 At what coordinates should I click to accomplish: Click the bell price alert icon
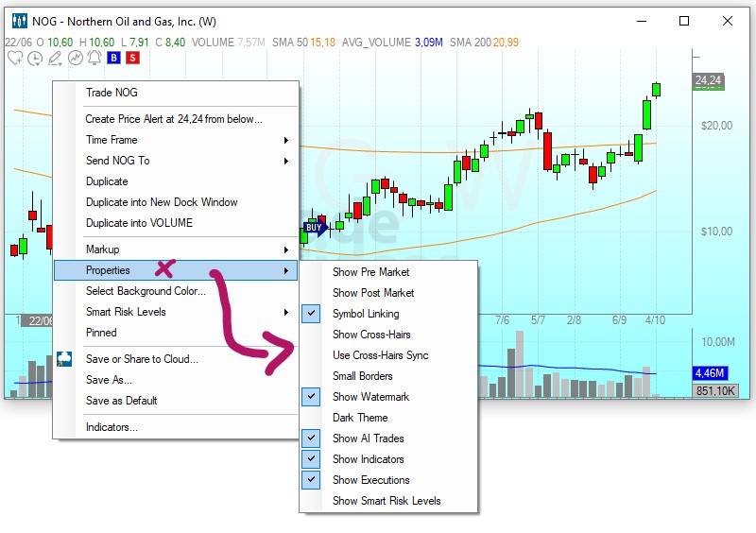click(94, 59)
